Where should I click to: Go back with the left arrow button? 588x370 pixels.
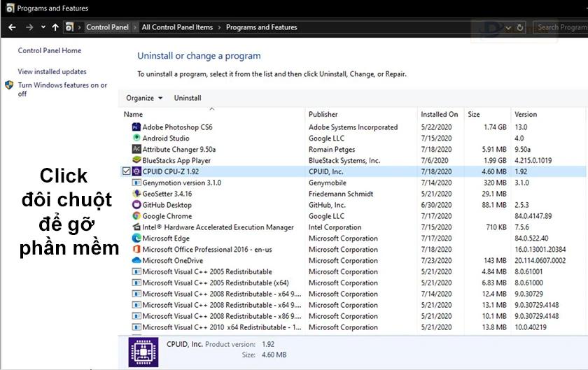tap(12, 27)
